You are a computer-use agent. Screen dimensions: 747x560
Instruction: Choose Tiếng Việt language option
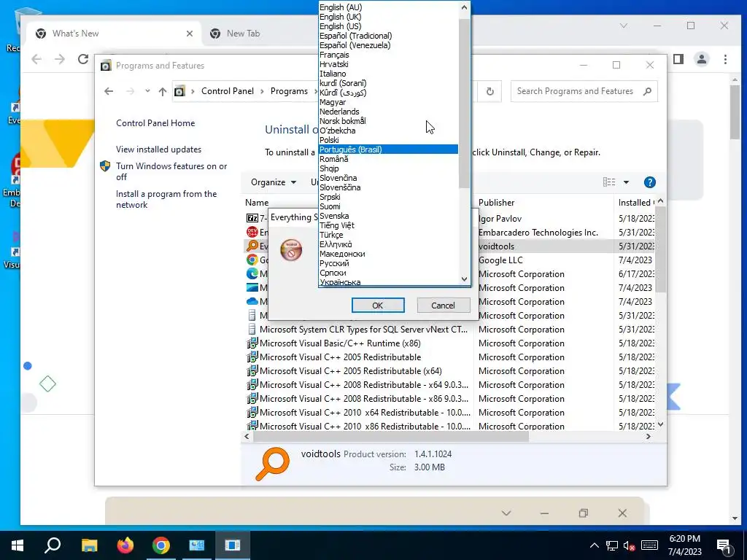pyautogui.click(x=337, y=225)
